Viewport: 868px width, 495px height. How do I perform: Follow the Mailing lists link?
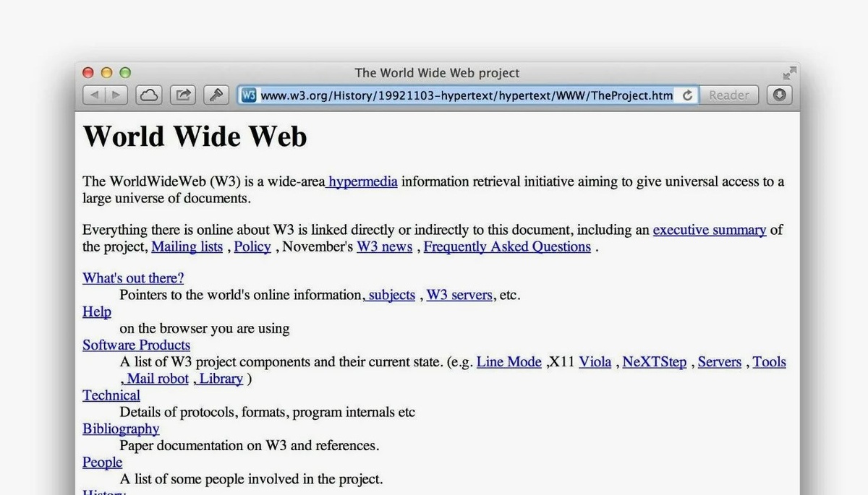tap(187, 246)
